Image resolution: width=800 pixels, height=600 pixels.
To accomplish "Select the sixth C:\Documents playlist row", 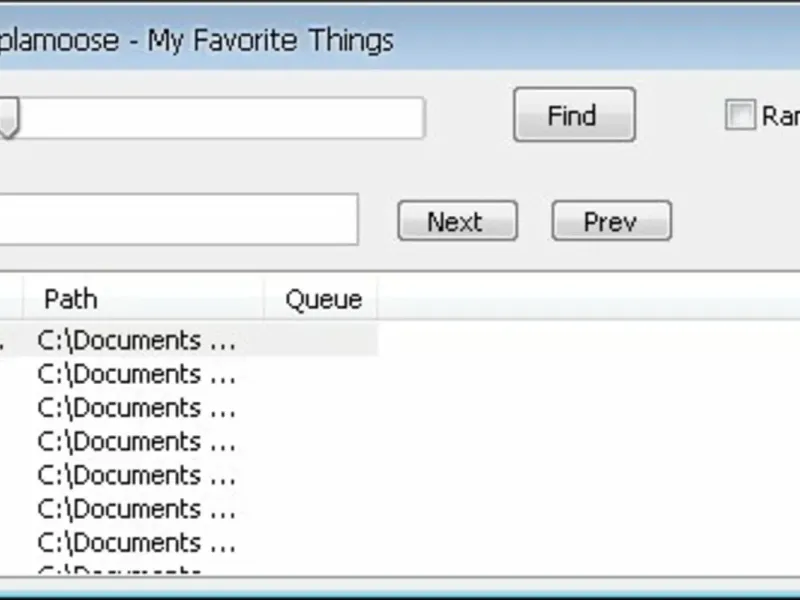I will (136, 509).
